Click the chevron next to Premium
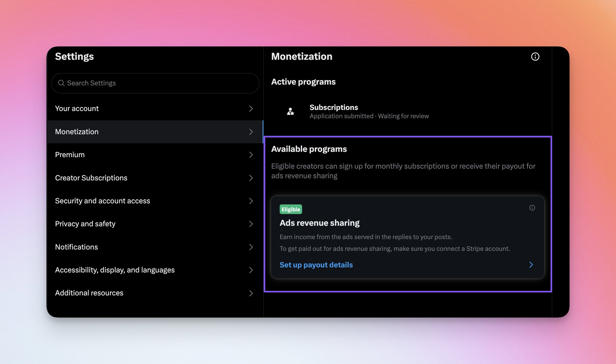Screen dimensions: 616x364 251,155
